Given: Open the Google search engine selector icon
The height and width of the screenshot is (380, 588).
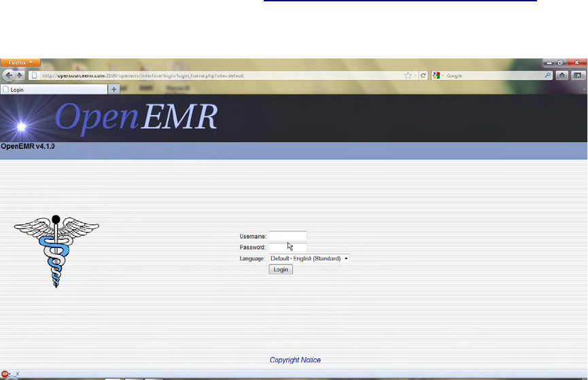Looking at the screenshot, I should coord(436,75).
